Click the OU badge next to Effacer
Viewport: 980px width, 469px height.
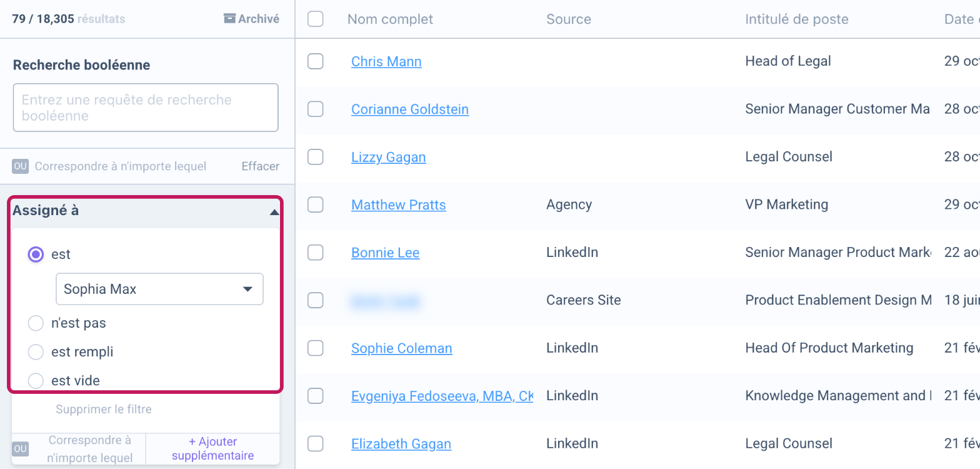click(21, 166)
